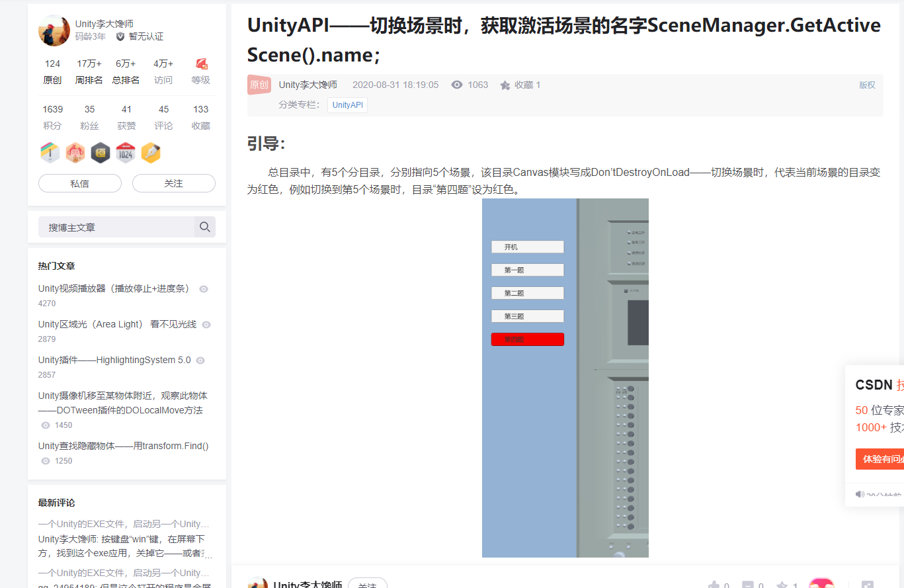Click the pink reward (打赏) icon

click(x=821, y=585)
